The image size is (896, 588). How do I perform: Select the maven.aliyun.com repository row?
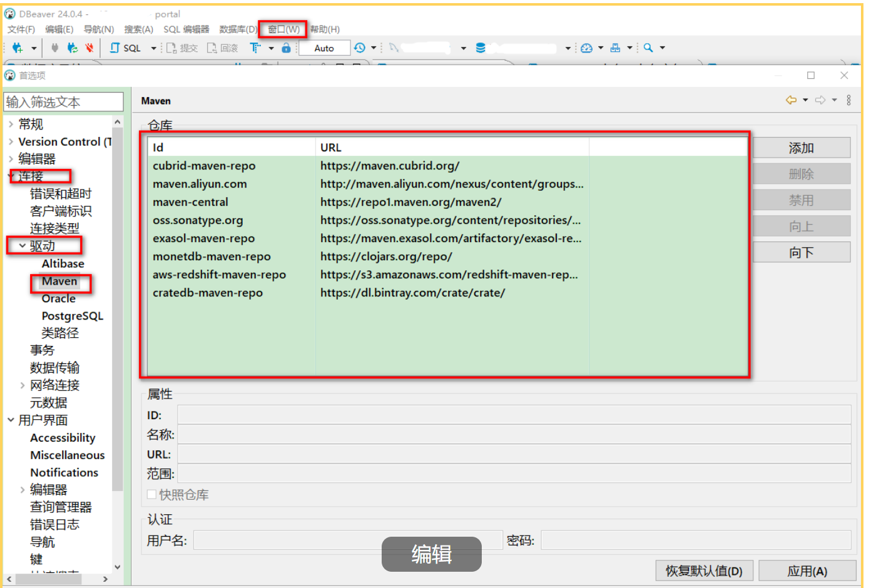447,184
